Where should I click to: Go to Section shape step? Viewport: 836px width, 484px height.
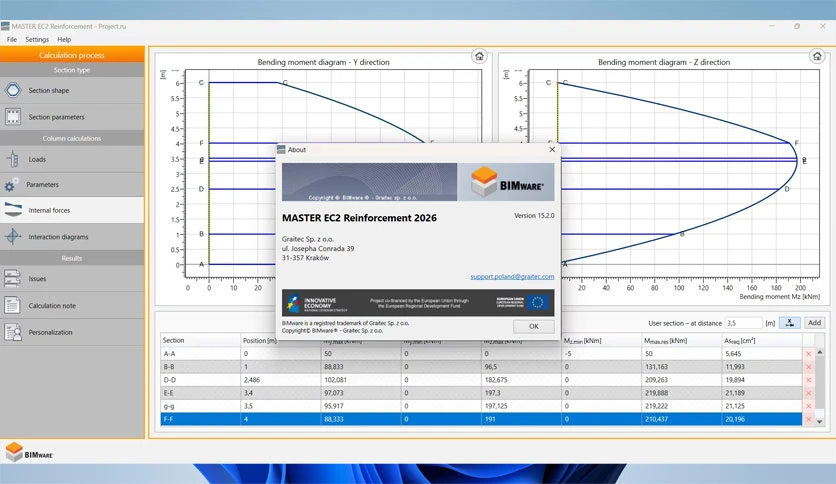coord(72,91)
